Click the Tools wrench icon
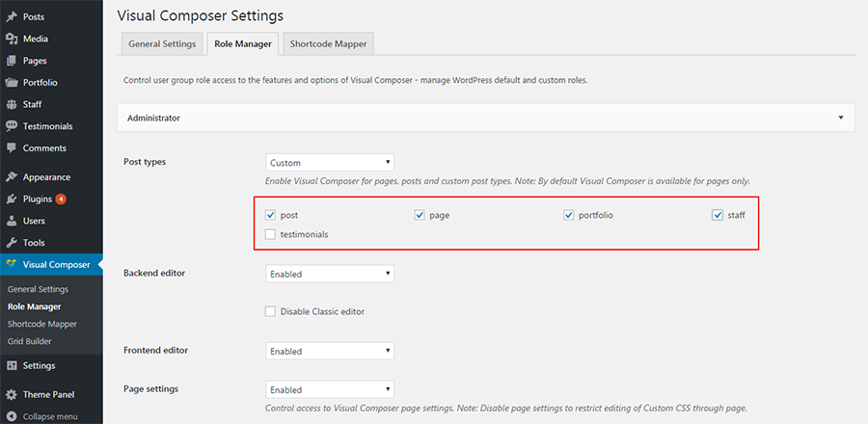 click(x=11, y=243)
